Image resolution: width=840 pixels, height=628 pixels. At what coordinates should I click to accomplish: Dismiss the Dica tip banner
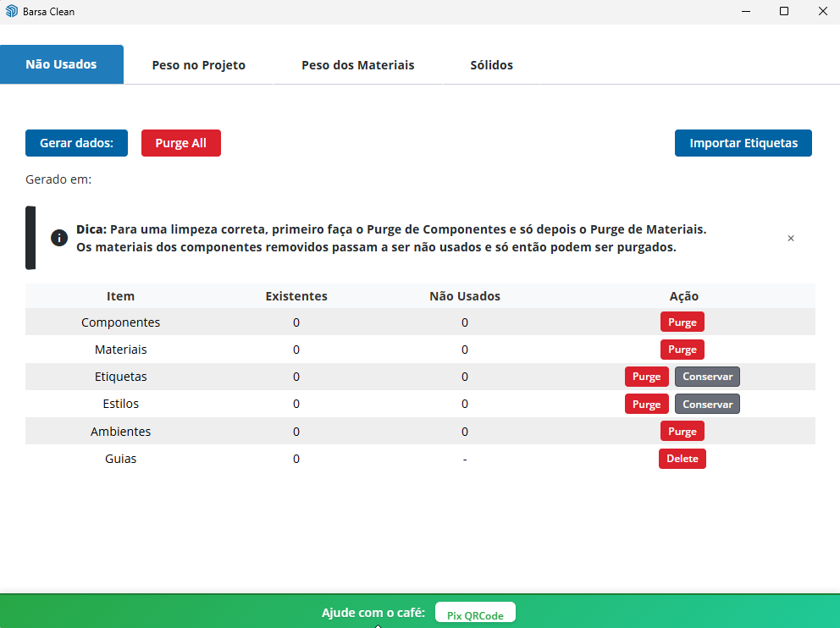tap(791, 239)
